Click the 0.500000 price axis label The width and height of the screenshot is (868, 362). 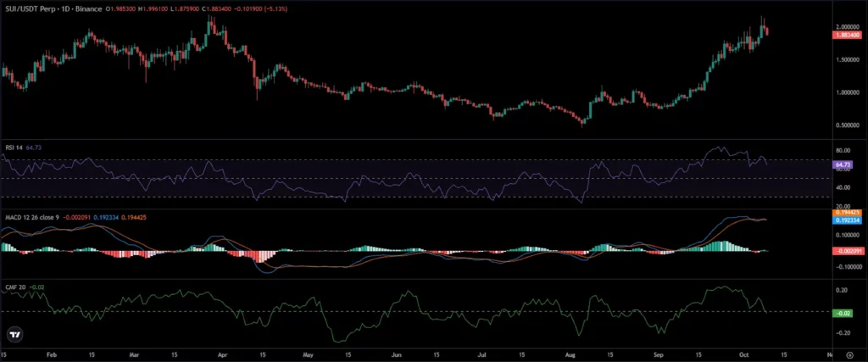(x=848, y=125)
